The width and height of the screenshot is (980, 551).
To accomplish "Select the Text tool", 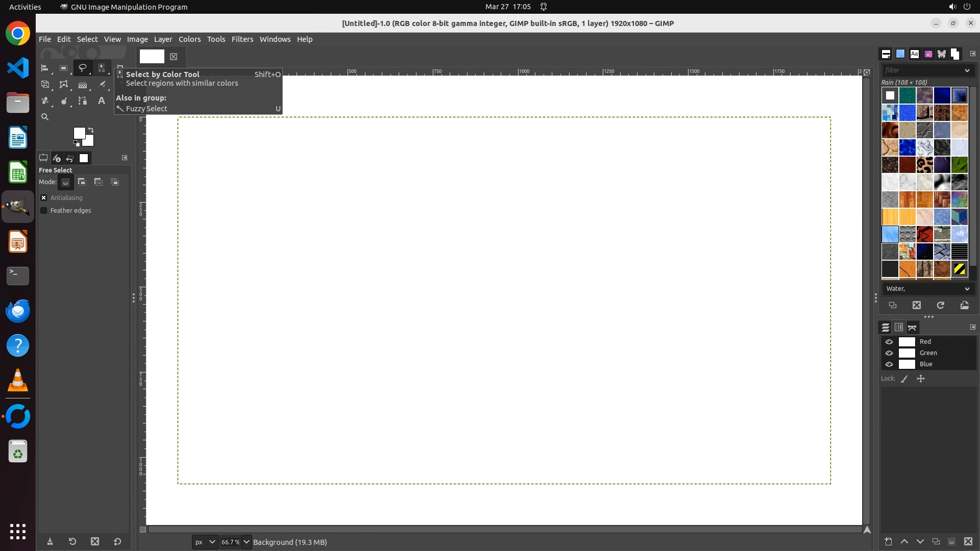I will (101, 101).
